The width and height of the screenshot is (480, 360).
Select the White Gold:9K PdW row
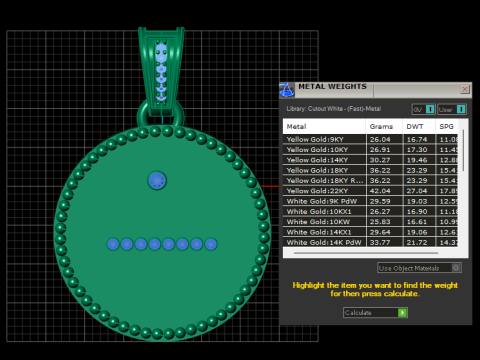370,201
